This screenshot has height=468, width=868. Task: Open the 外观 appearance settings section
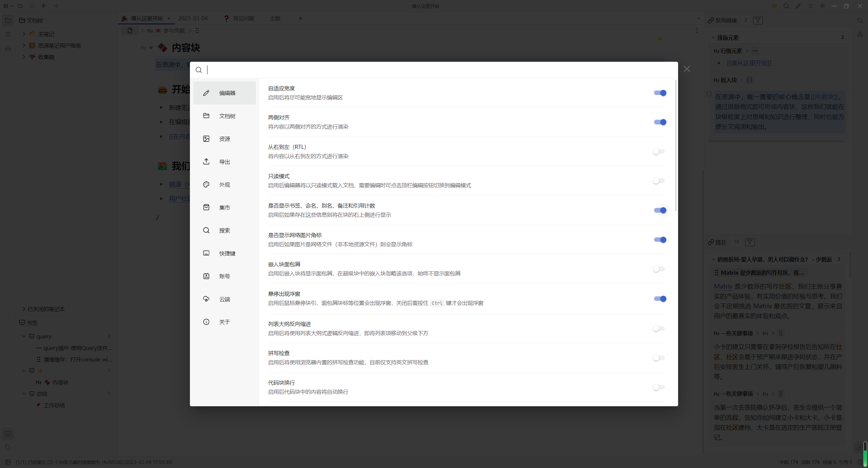[224, 184]
